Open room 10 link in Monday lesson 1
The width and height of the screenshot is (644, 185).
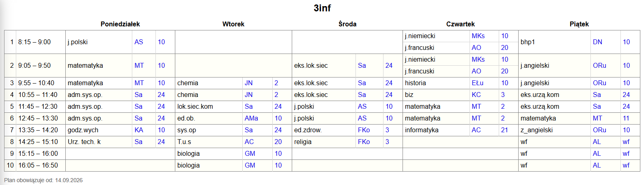[161, 42]
